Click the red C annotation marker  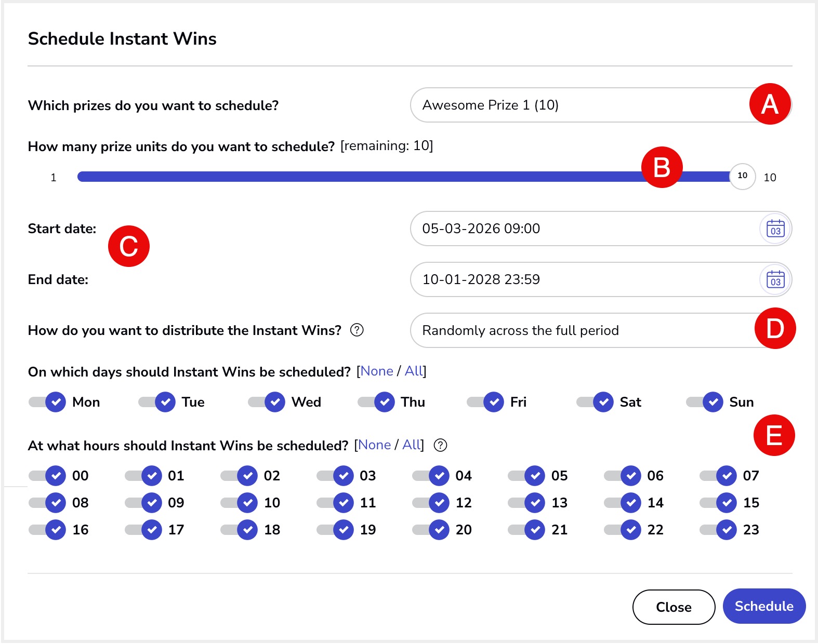(129, 246)
